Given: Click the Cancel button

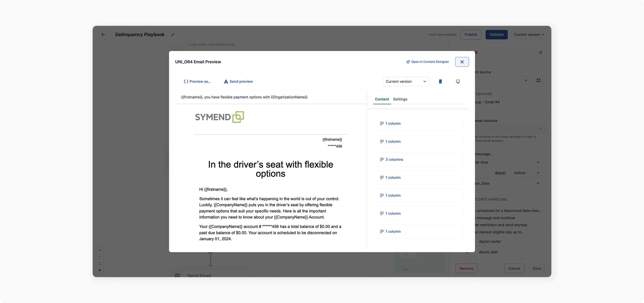Looking at the screenshot, I should [x=514, y=268].
